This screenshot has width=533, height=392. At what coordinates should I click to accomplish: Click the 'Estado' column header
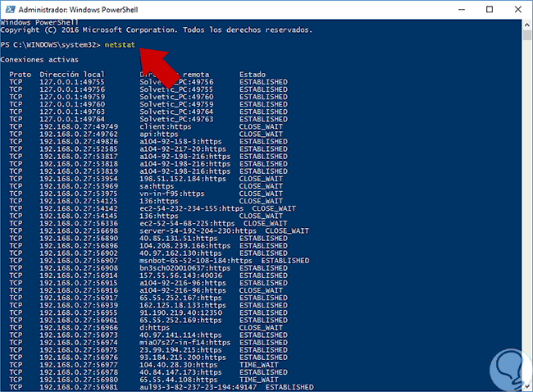coord(253,75)
